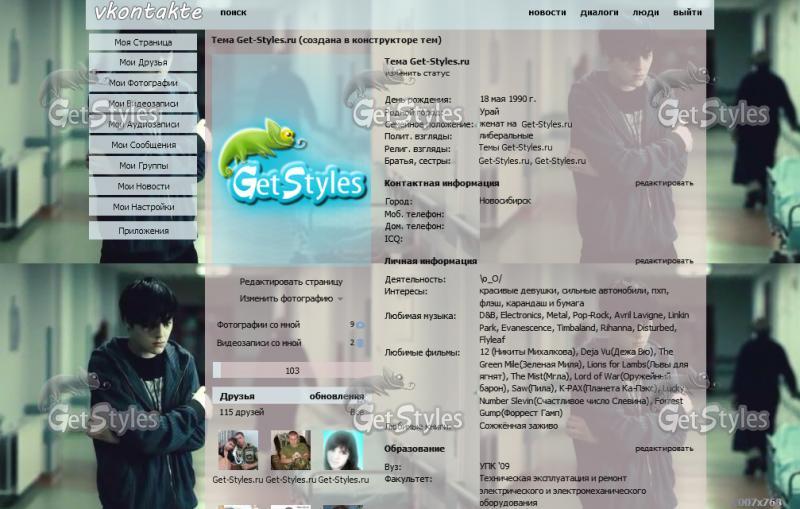Go to Мои Друзья
This screenshot has width=800, height=509.
coord(143,63)
